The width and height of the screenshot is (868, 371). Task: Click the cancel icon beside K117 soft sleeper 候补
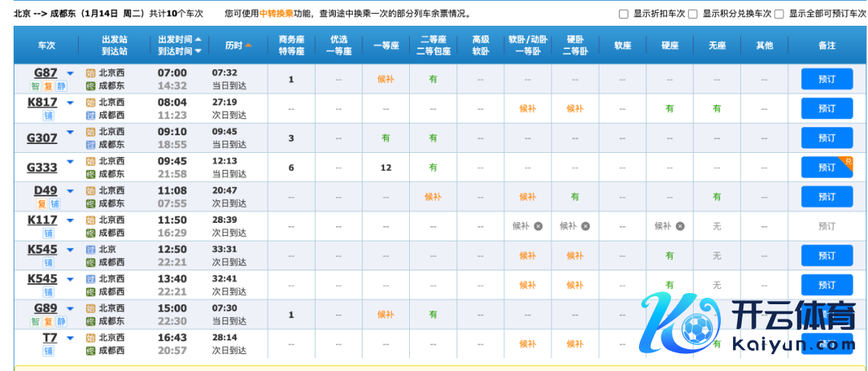point(538,226)
